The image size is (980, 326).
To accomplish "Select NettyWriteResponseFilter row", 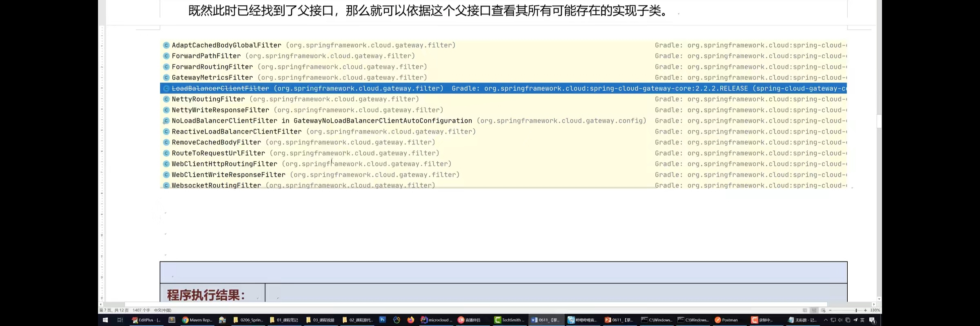I will [503, 110].
